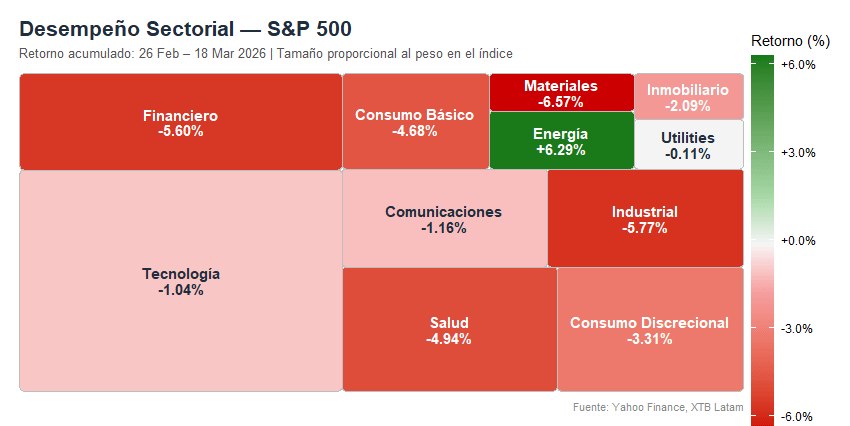Click the Retorno (%) legend title
Image resolution: width=850 pixels, height=426 pixels.
pyautogui.click(x=790, y=41)
